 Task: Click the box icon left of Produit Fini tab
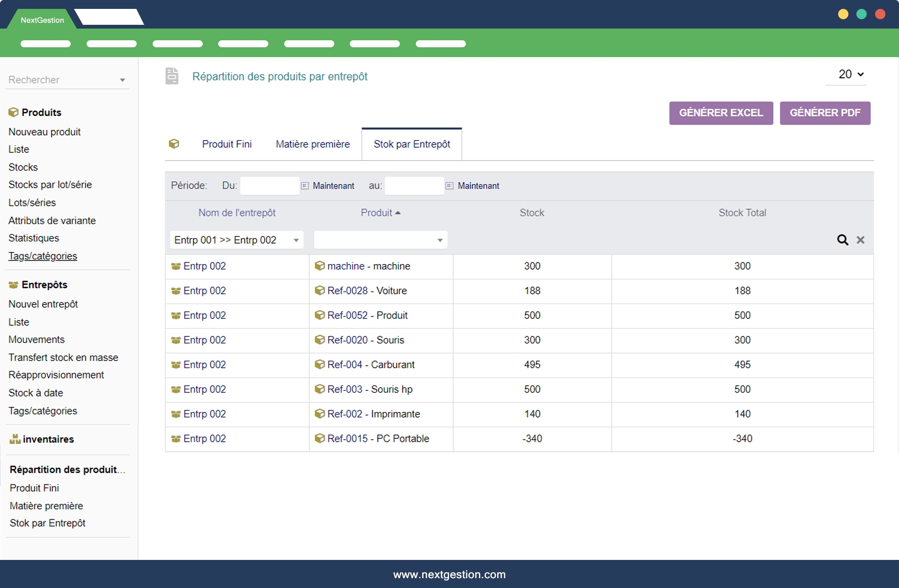[x=174, y=144]
